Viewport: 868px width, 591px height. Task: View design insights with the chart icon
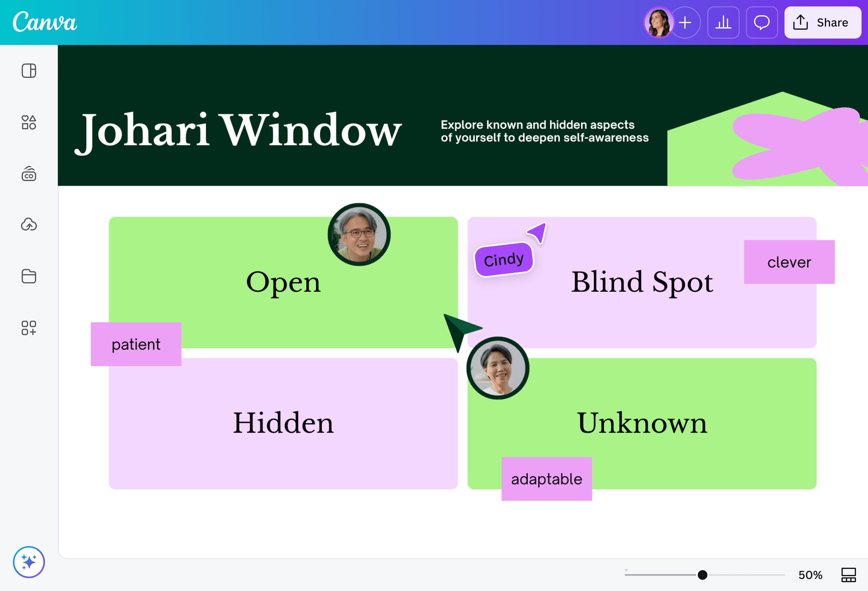[x=723, y=22]
